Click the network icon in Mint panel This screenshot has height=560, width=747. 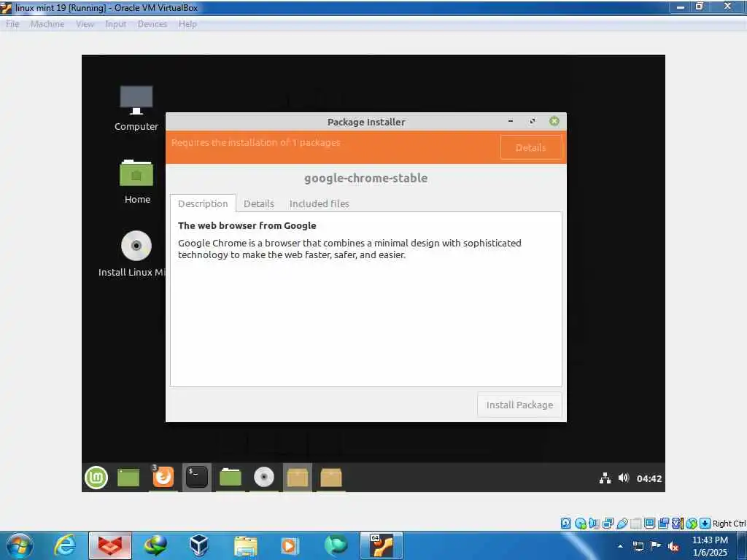pyautogui.click(x=605, y=478)
